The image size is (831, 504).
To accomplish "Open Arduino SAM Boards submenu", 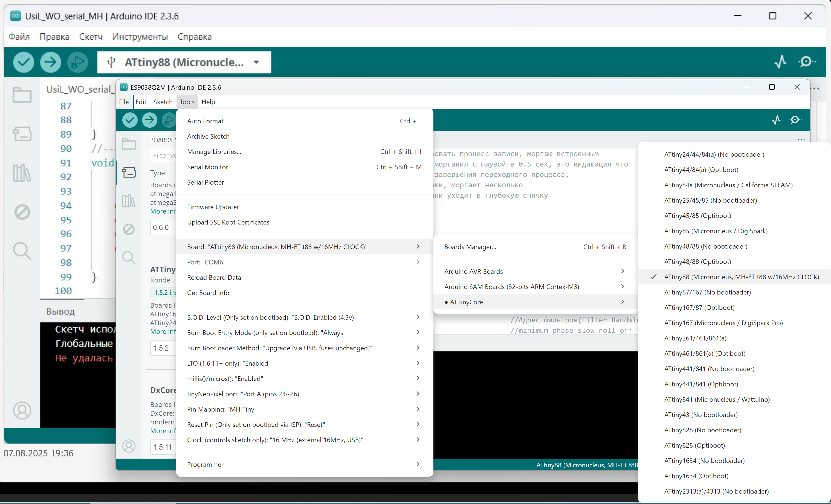I will tap(535, 287).
